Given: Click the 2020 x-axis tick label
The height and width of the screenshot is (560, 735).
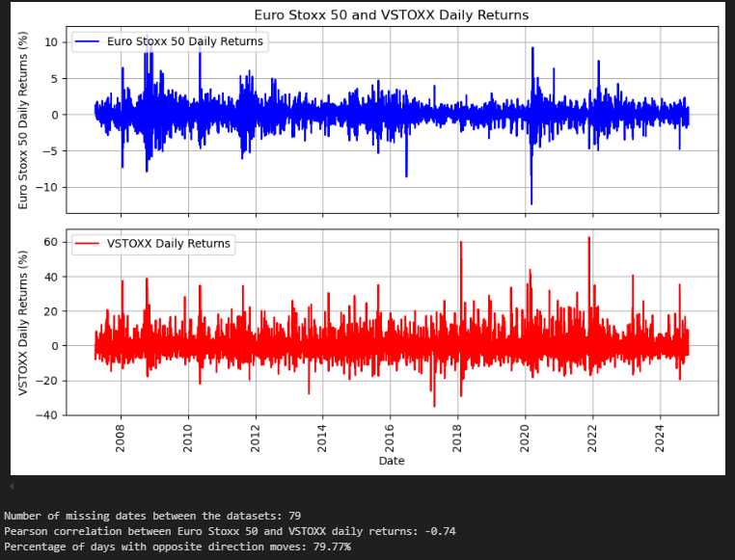Looking at the screenshot, I should tap(525, 439).
